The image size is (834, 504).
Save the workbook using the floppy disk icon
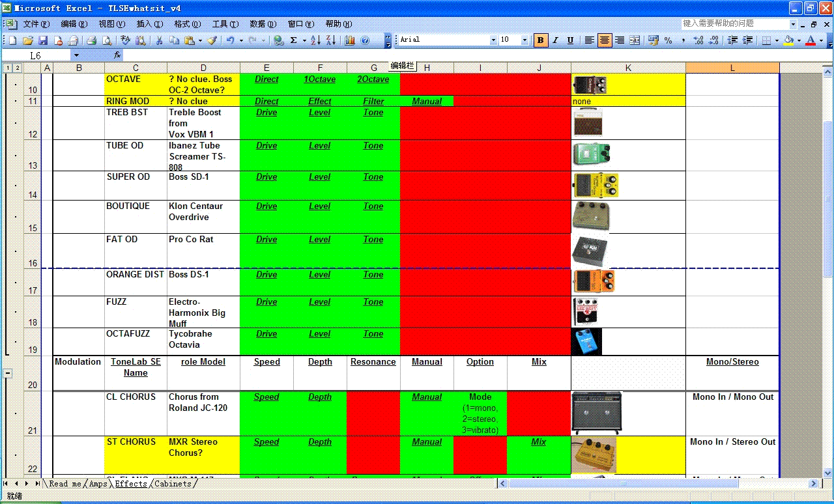coord(43,40)
